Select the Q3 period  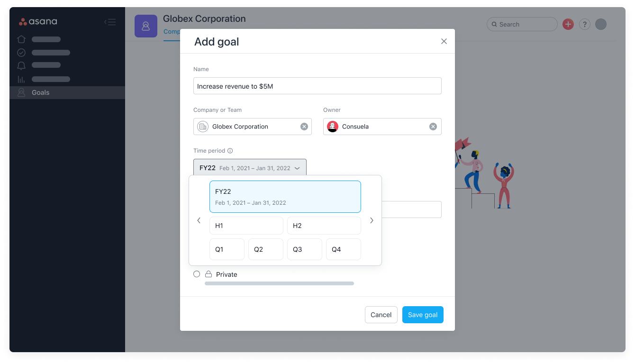(305, 249)
